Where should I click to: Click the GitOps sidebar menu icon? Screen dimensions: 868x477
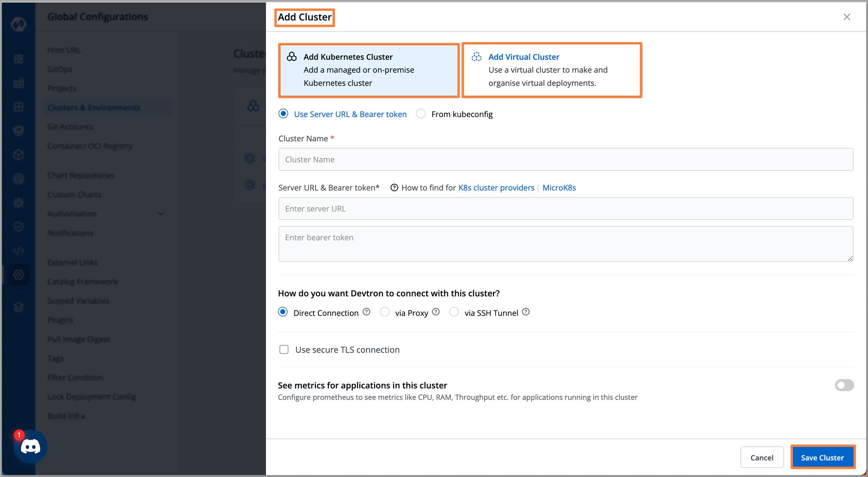coord(59,69)
